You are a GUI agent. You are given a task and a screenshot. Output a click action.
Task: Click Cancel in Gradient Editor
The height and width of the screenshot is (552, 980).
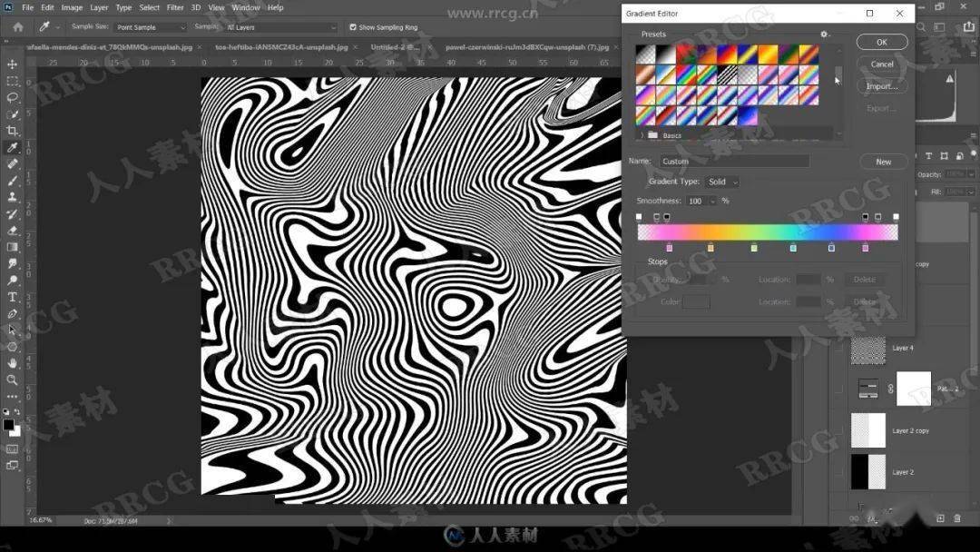[882, 64]
